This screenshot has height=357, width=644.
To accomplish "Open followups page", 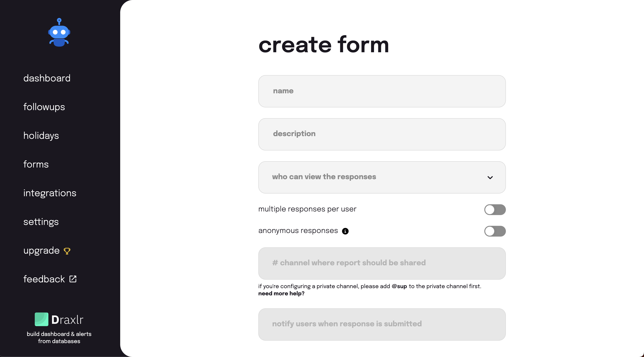I will [x=44, y=107].
